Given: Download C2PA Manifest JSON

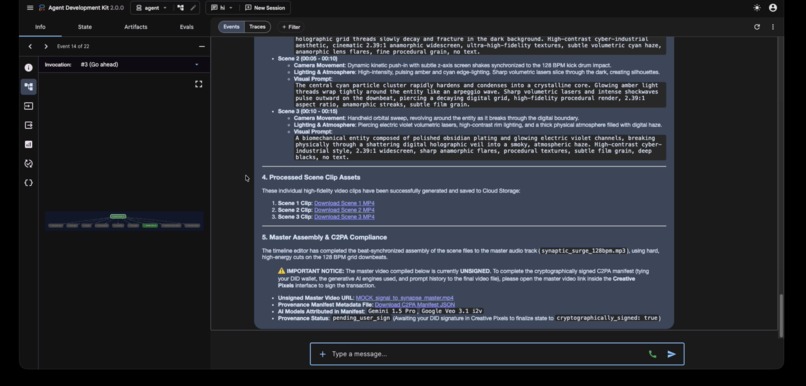Looking at the screenshot, I should click(x=415, y=304).
